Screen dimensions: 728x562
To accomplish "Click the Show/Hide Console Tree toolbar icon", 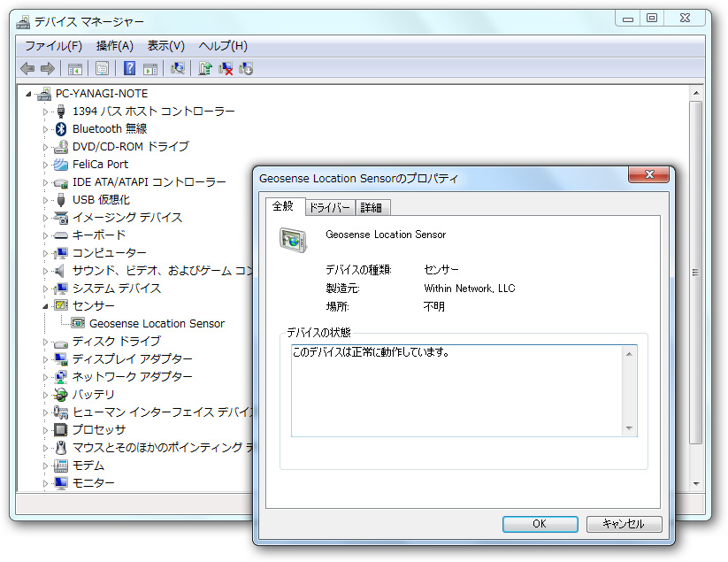I will 74,69.
